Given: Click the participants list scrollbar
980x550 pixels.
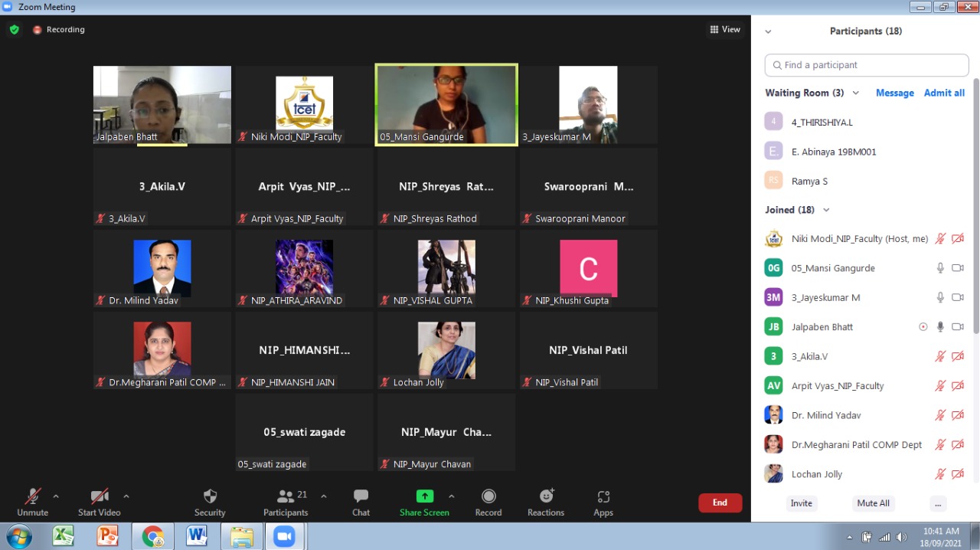Looking at the screenshot, I should pos(976,205).
